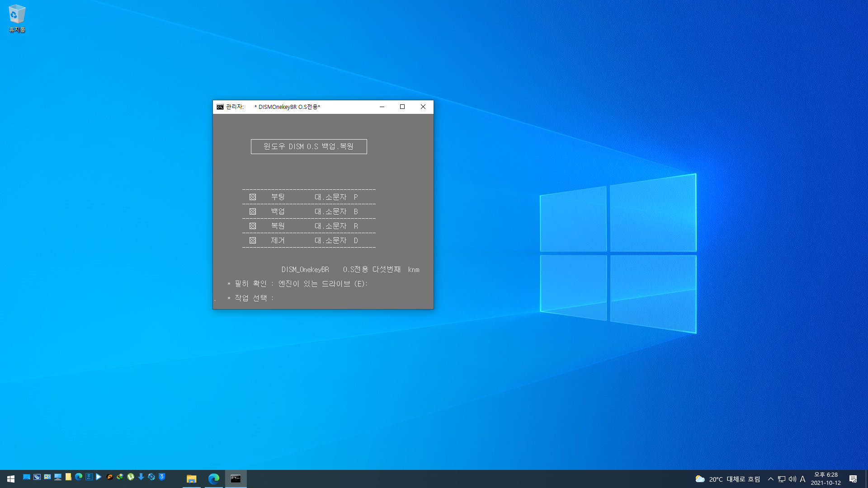Click the checkbox symbol beside 백업
This screenshot has width=868, height=488.
pos(253,211)
